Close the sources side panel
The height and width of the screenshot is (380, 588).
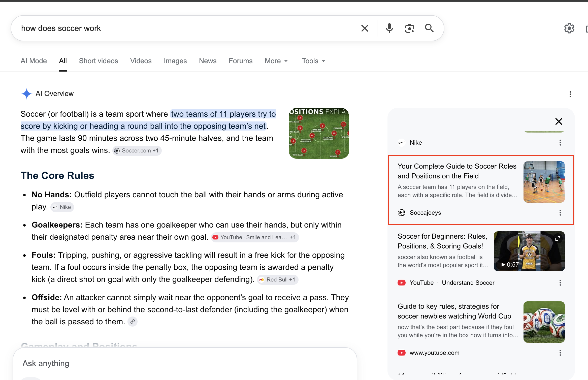pos(559,121)
